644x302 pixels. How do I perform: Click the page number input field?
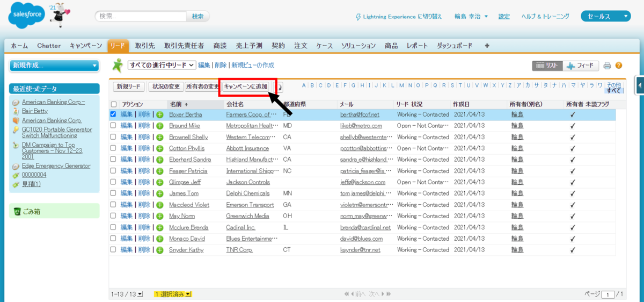click(608, 294)
